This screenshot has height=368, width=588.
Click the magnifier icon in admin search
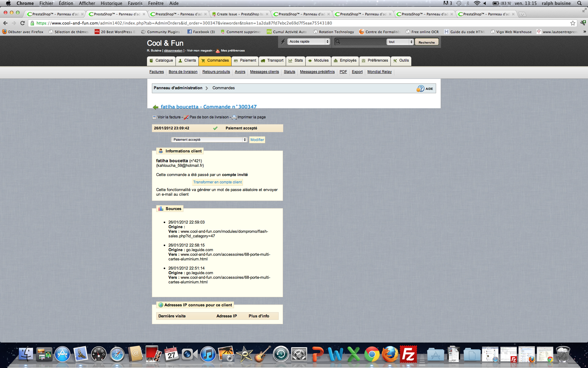[x=338, y=42]
